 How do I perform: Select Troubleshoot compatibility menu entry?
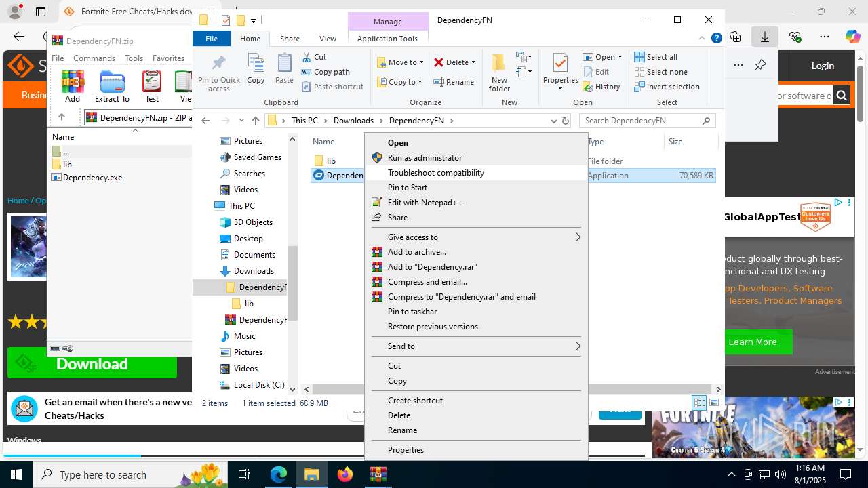tap(476, 173)
